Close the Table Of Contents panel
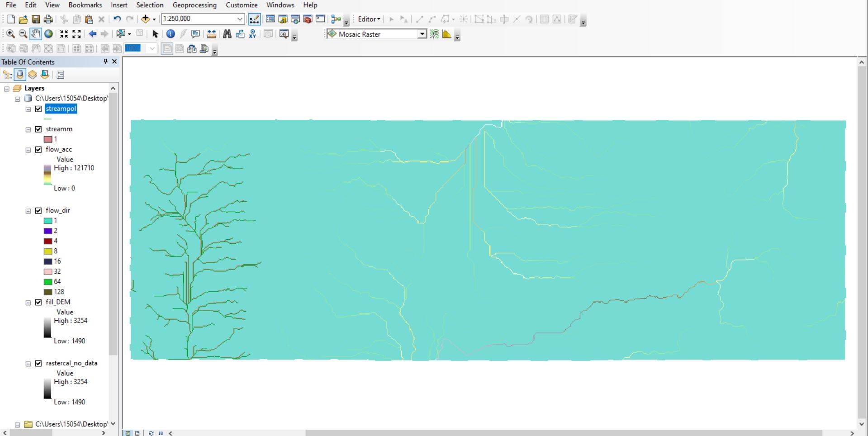 tap(114, 62)
